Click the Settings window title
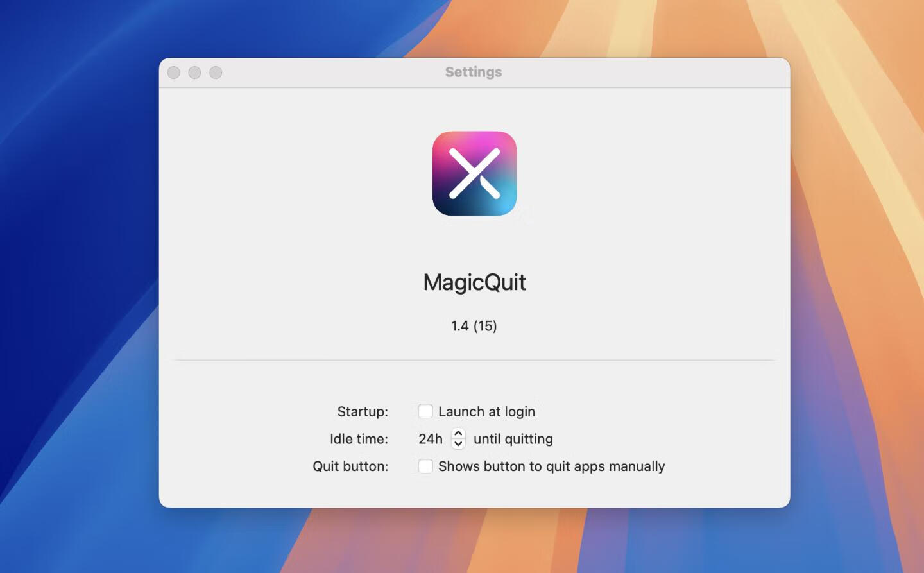 tap(474, 72)
